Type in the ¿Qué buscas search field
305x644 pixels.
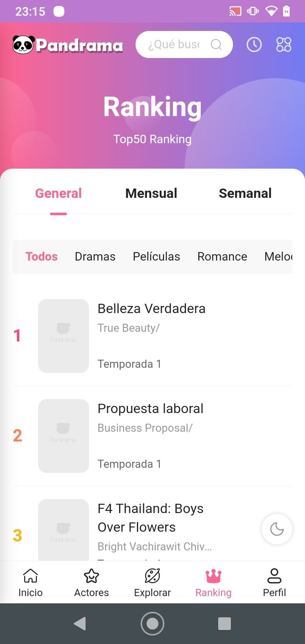pyautogui.click(x=174, y=44)
